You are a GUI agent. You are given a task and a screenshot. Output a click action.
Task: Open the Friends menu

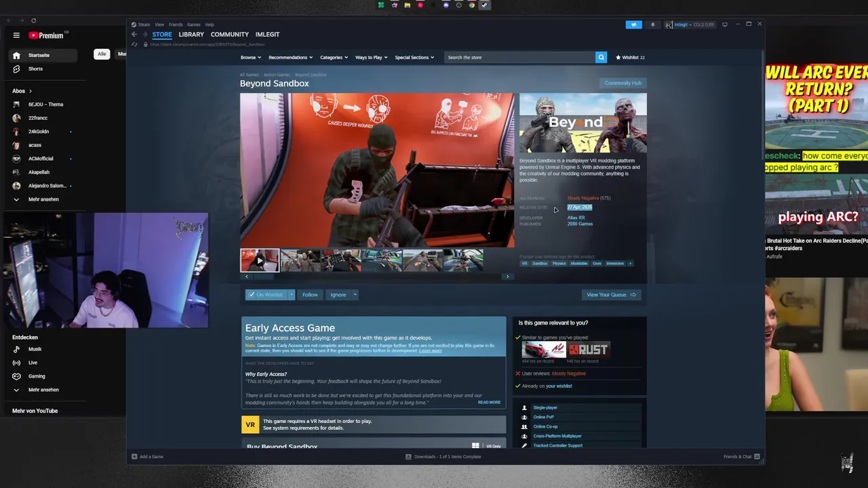click(x=176, y=24)
